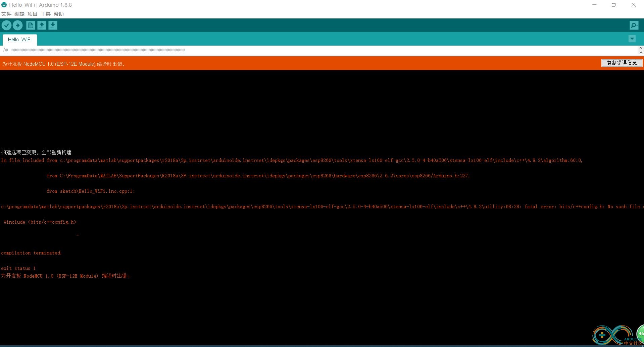Close the Arduino window
The height and width of the screenshot is (347, 644).
[x=634, y=5]
